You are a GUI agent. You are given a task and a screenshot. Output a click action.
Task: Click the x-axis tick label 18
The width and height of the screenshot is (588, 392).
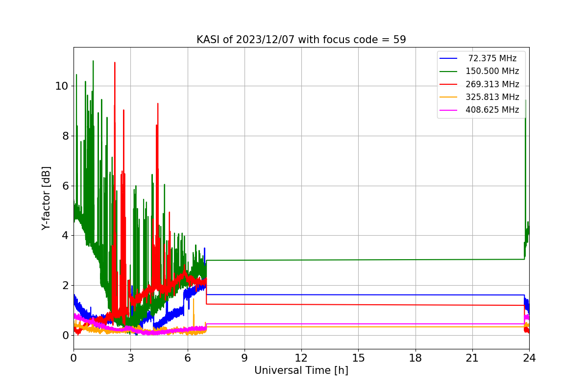coord(416,358)
